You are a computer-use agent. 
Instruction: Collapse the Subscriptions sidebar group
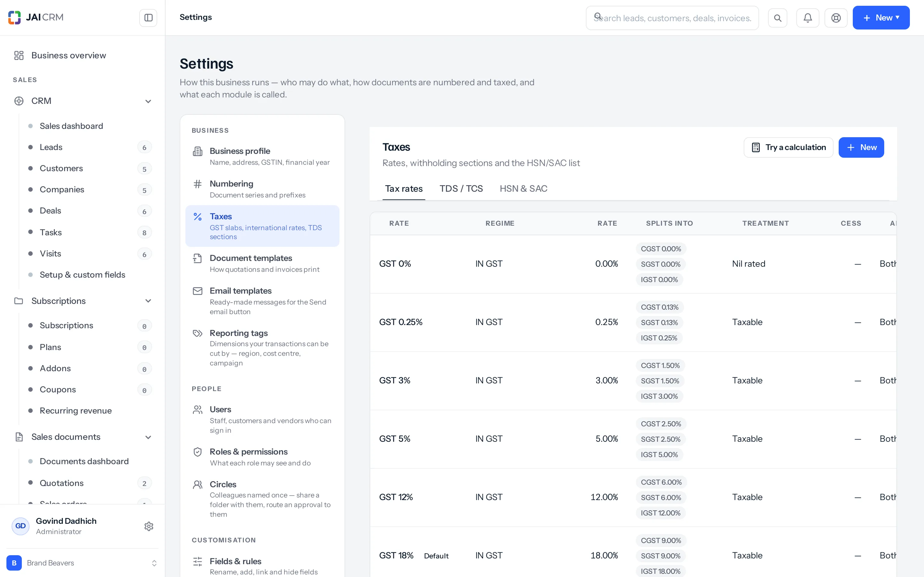point(148,301)
